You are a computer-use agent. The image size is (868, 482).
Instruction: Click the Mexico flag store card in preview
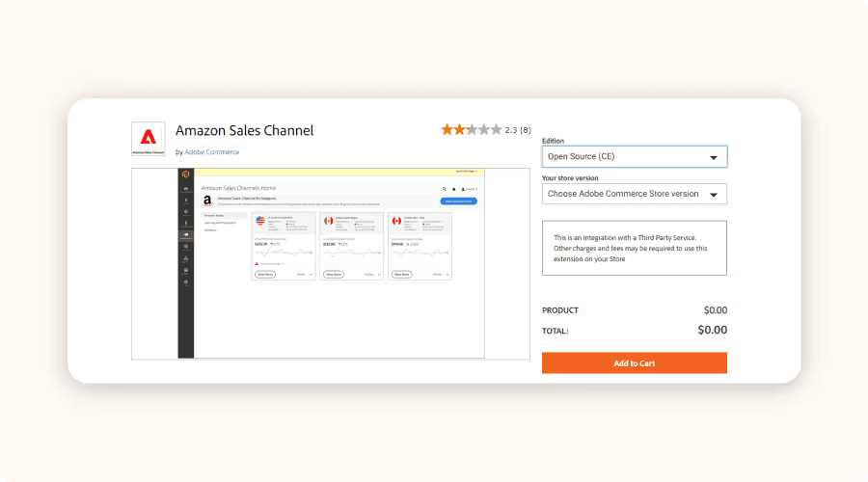351,246
